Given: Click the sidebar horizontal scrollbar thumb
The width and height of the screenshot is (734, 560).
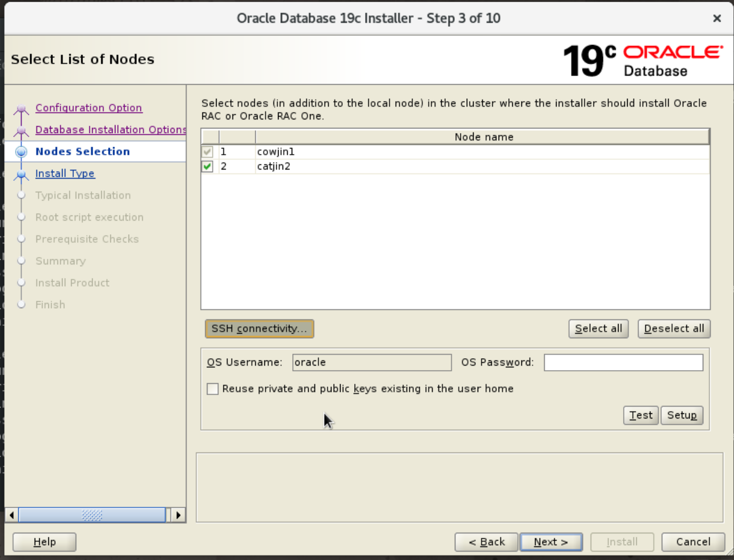Looking at the screenshot, I should tap(92, 515).
